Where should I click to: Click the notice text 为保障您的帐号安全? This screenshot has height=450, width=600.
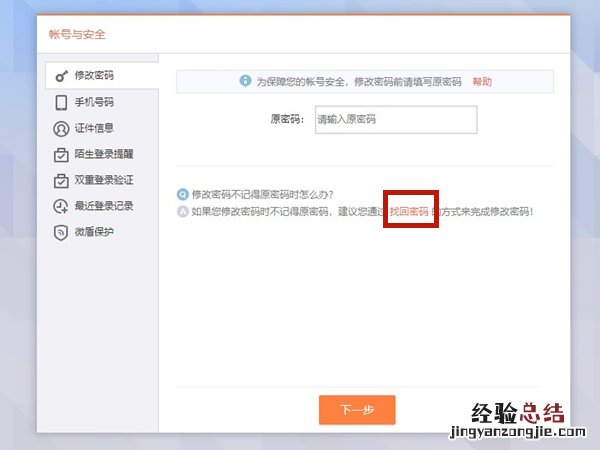(301, 82)
